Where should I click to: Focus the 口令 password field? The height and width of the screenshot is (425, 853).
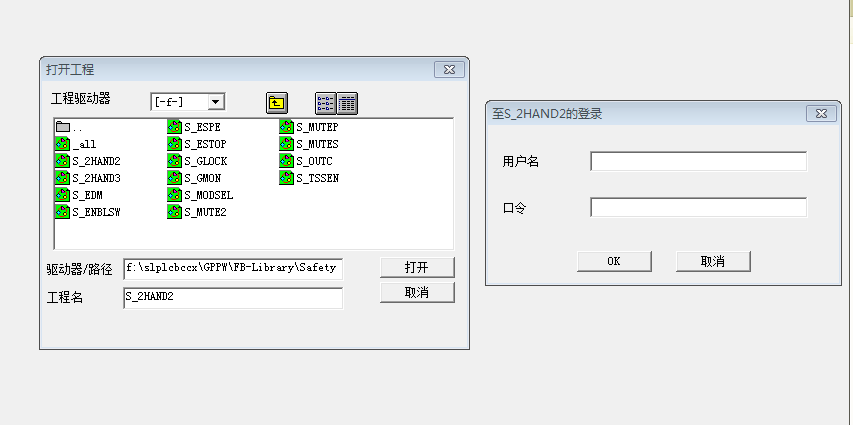point(698,208)
